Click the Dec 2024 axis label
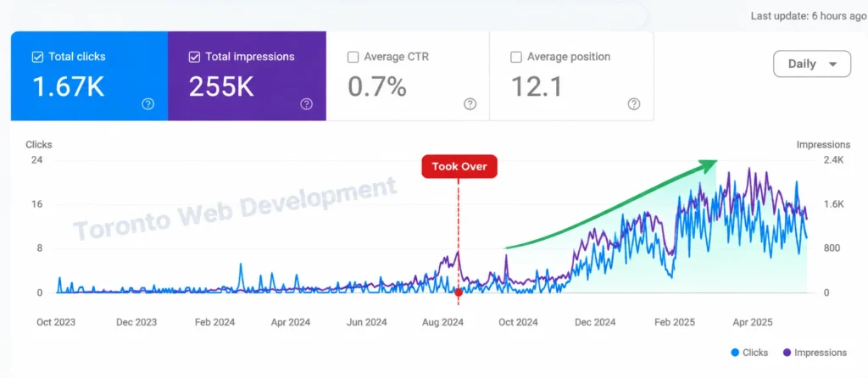 tap(595, 322)
